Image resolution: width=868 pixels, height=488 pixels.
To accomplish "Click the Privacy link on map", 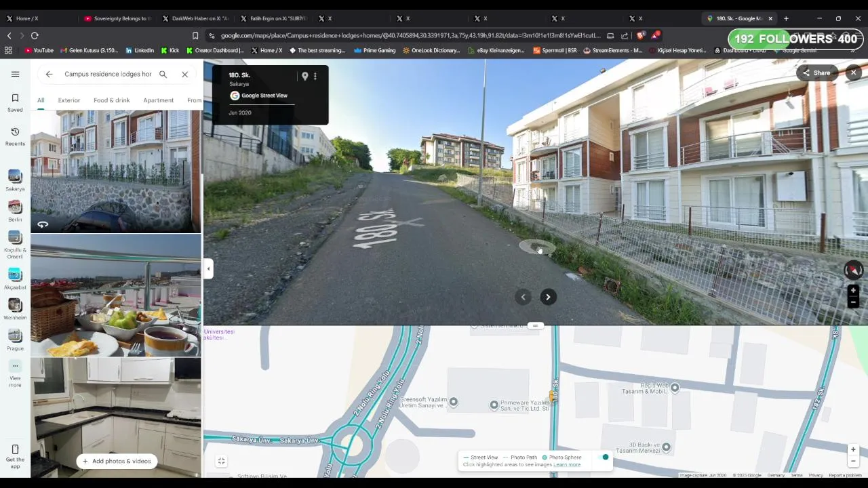I will coord(815,475).
